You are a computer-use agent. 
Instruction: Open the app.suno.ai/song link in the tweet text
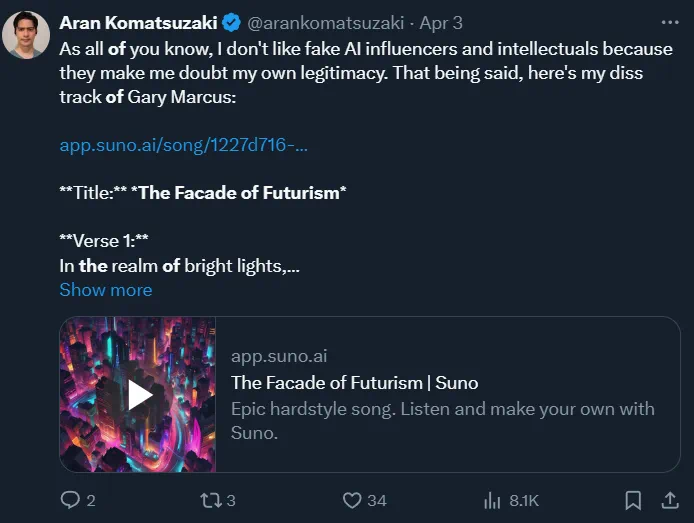[183, 145]
